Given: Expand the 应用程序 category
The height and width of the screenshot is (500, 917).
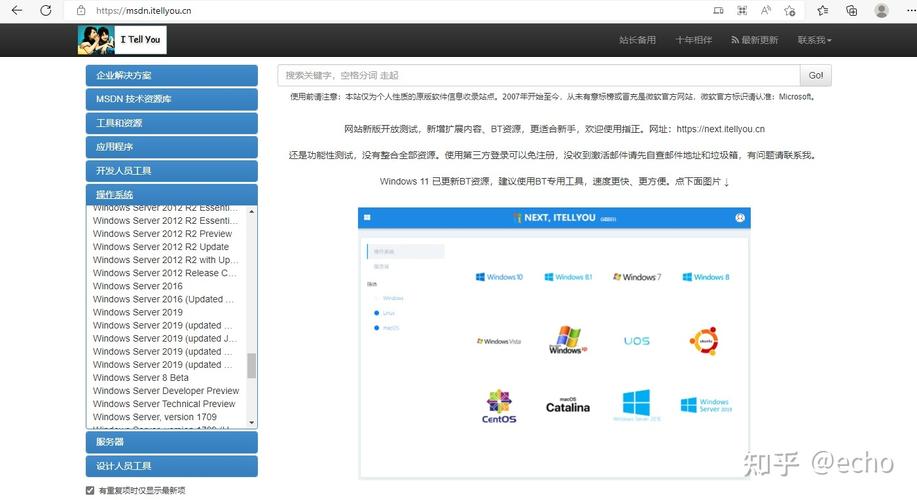Looking at the screenshot, I should pyautogui.click(x=171, y=147).
